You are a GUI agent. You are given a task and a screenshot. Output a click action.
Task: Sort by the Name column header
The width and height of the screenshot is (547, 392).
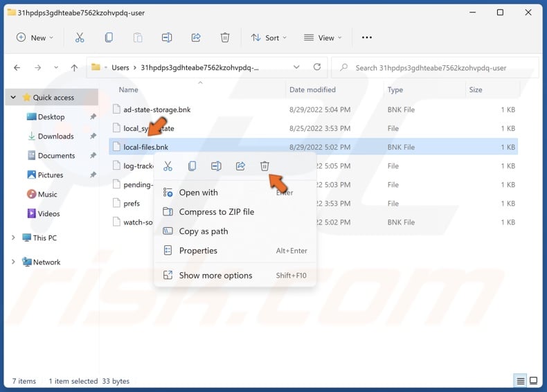click(128, 90)
